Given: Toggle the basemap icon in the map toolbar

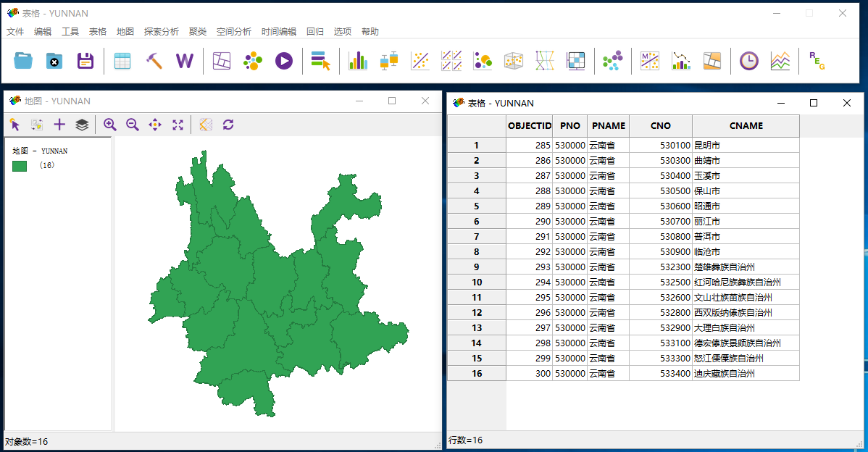Looking at the screenshot, I should 206,125.
